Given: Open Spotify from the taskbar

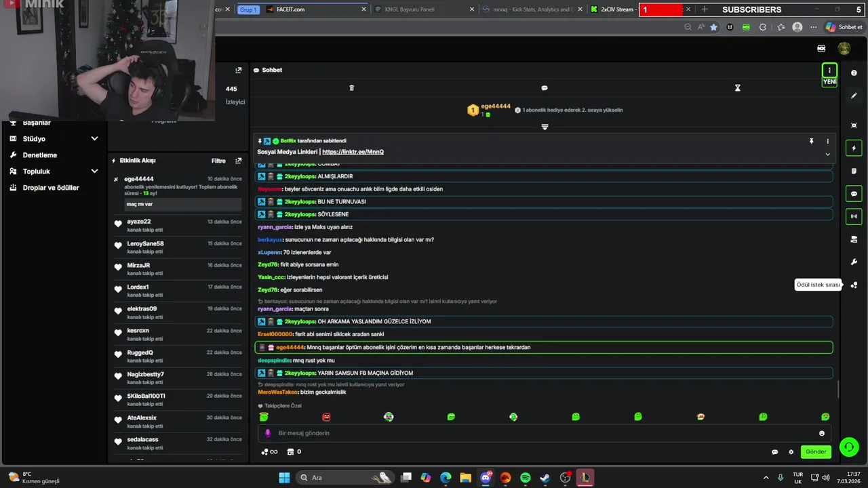Looking at the screenshot, I should [526, 478].
